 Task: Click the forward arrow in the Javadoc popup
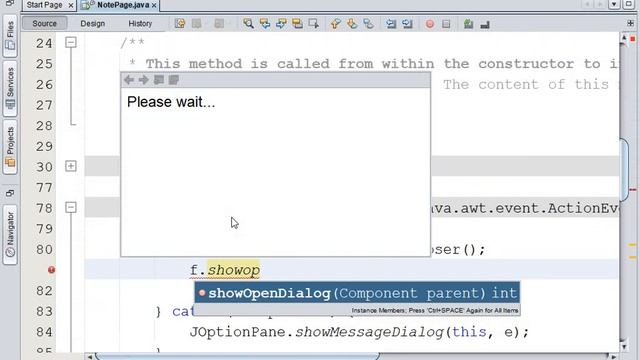[143, 80]
